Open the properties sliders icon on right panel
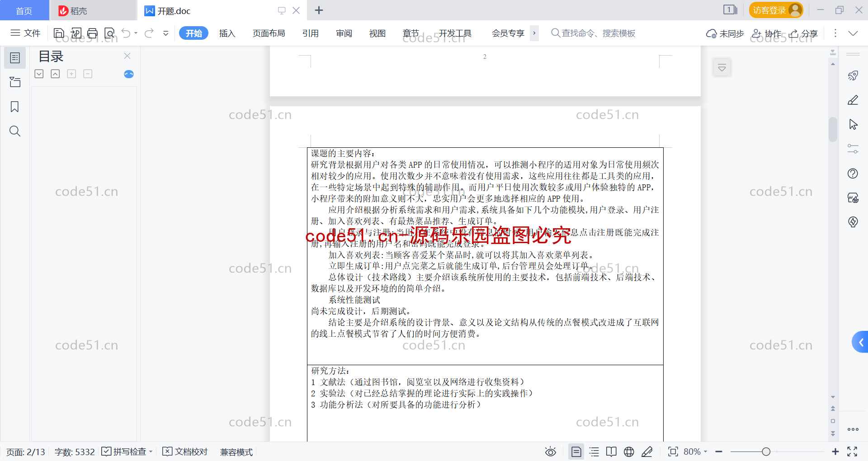The height and width of the screenshot is (461, 868). tap(853, 149)
